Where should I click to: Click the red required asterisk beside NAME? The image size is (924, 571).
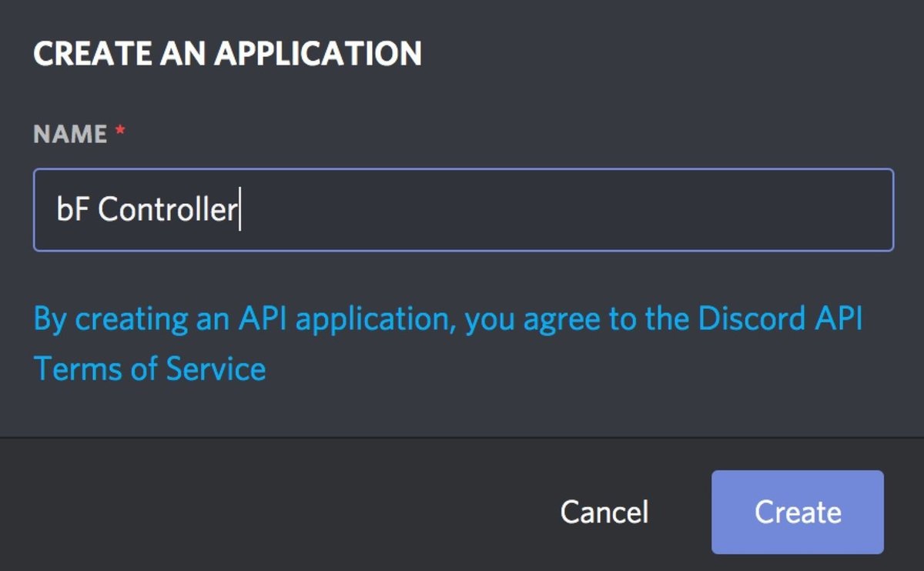click(x=119, y=133)
